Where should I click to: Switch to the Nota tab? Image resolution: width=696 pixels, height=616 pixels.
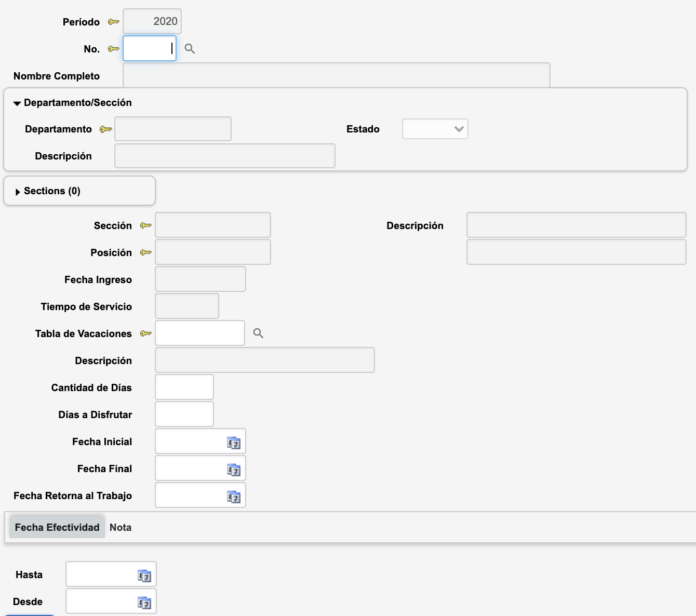121,527
